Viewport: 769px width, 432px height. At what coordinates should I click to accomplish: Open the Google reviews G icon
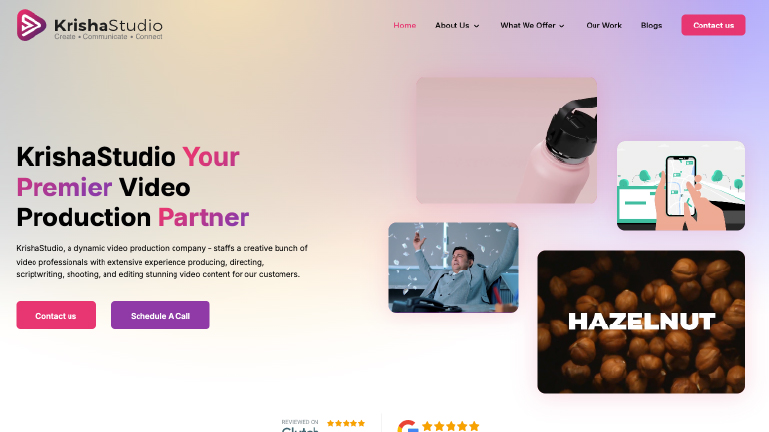click(408, 426)
